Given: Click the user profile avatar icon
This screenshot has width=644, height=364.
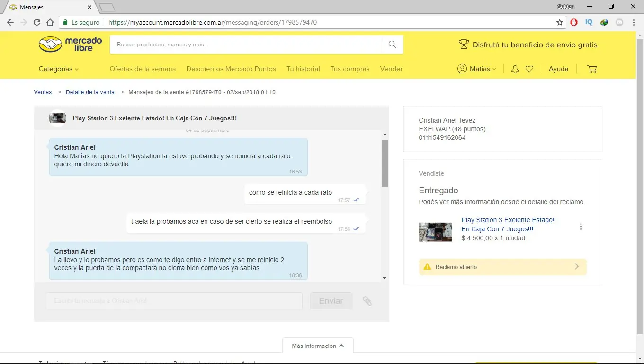Looking at the screenshot, I should [x=462, y=69].
